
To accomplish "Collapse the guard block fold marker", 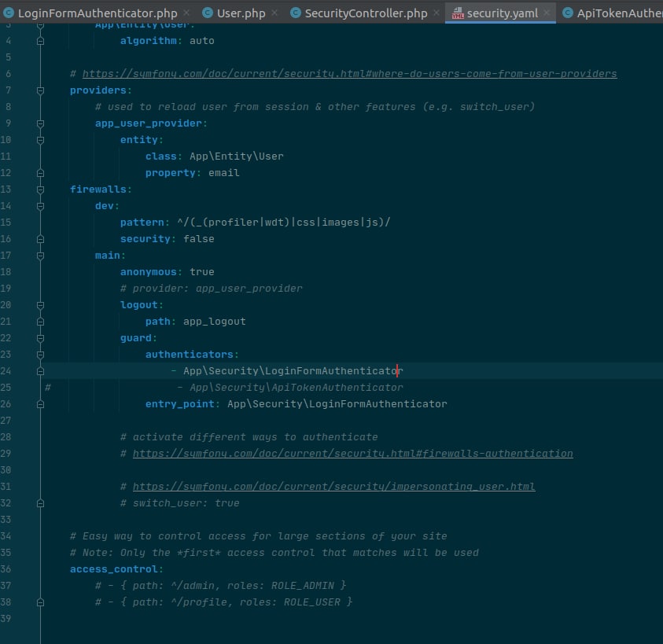I will [x=40, y=338].
